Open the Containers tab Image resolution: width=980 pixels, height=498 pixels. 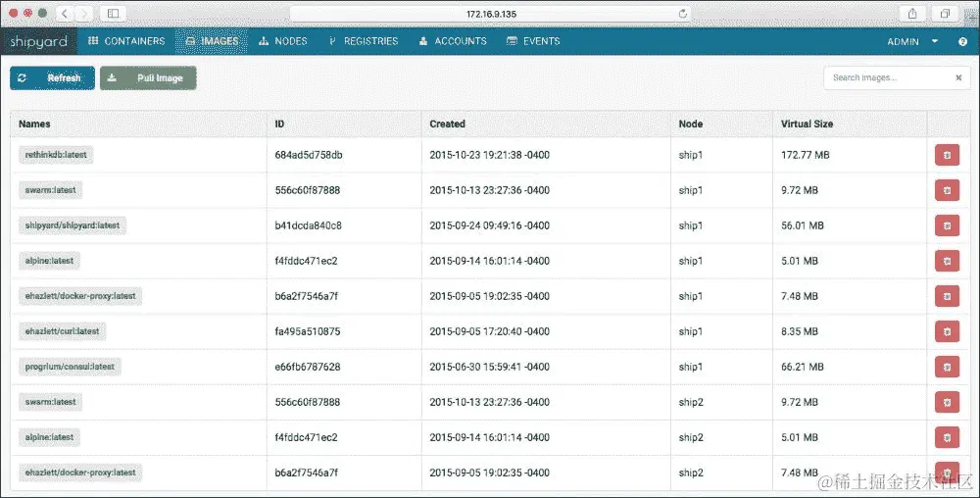[x=126, y=41]
